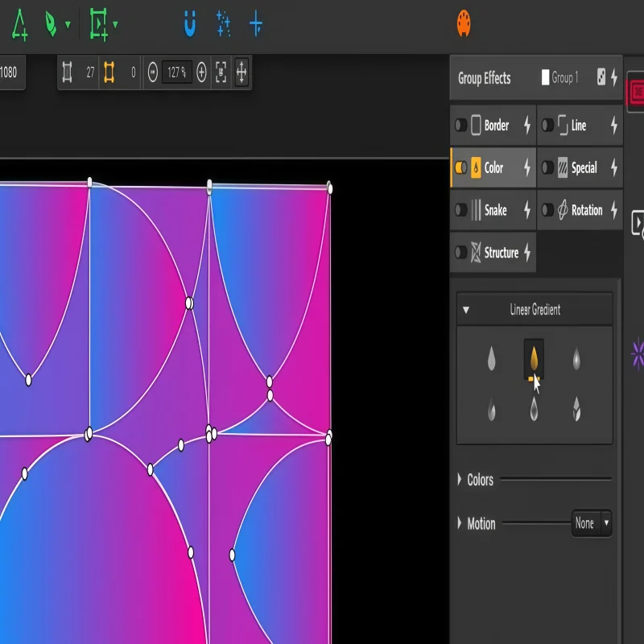Viewport: 644px width, 644px height.
Task: Select the top-left drop color mode icon
Action: (492, 359)
